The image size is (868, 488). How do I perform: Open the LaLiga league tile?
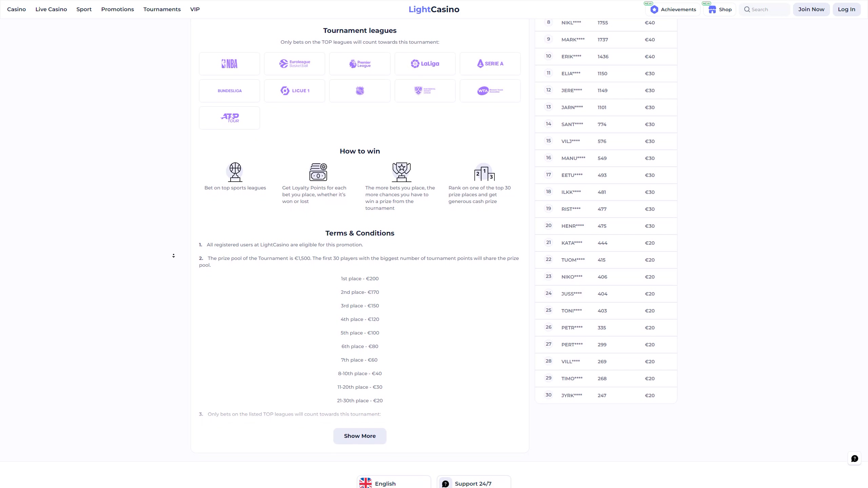coord(425,64)
